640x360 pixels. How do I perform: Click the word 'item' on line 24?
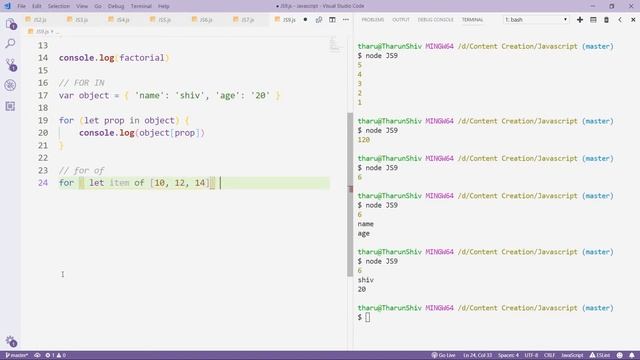119,183
